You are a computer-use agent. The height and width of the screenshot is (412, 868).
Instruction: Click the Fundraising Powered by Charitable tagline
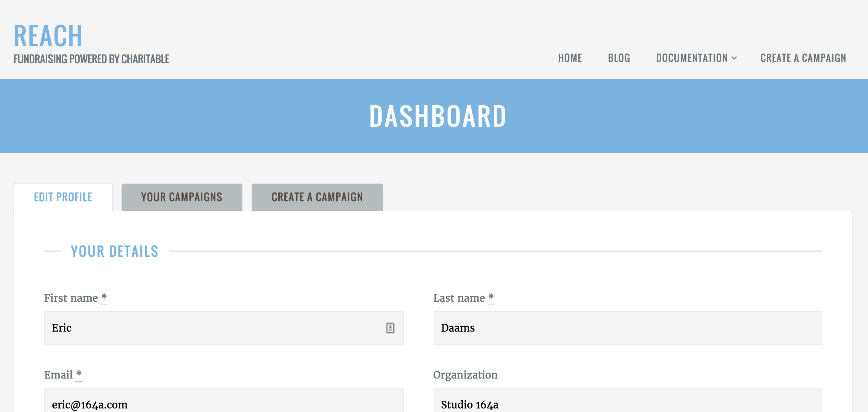91,59
